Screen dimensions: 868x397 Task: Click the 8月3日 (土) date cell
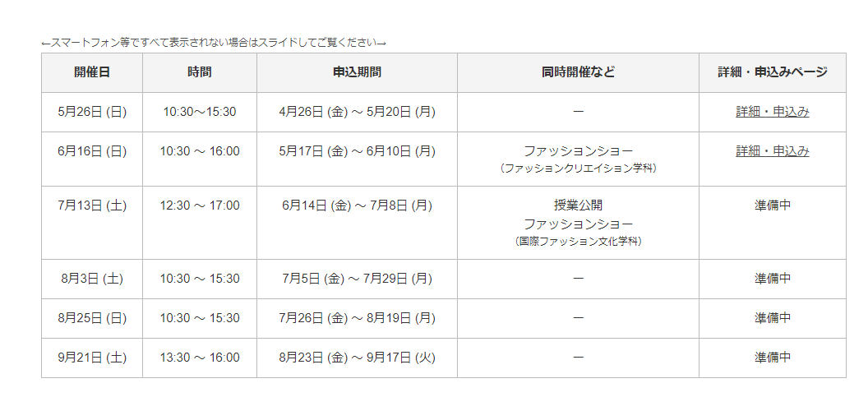point(92,279)
